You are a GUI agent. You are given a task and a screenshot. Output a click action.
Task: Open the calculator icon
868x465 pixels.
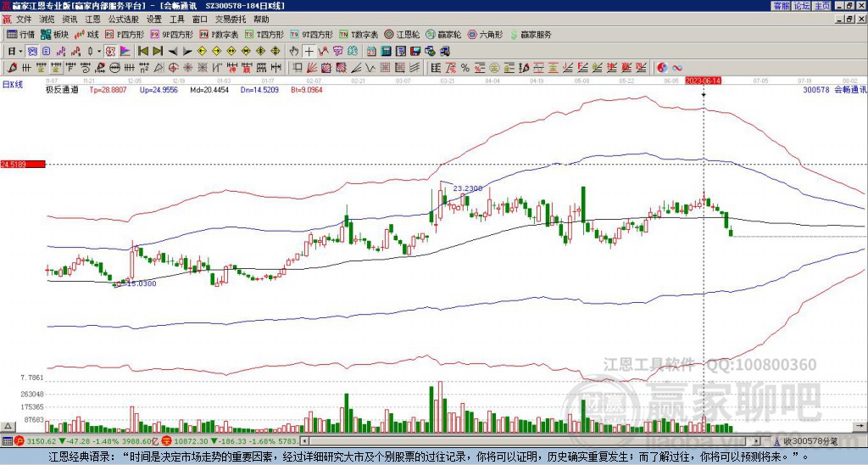[386, 52]
